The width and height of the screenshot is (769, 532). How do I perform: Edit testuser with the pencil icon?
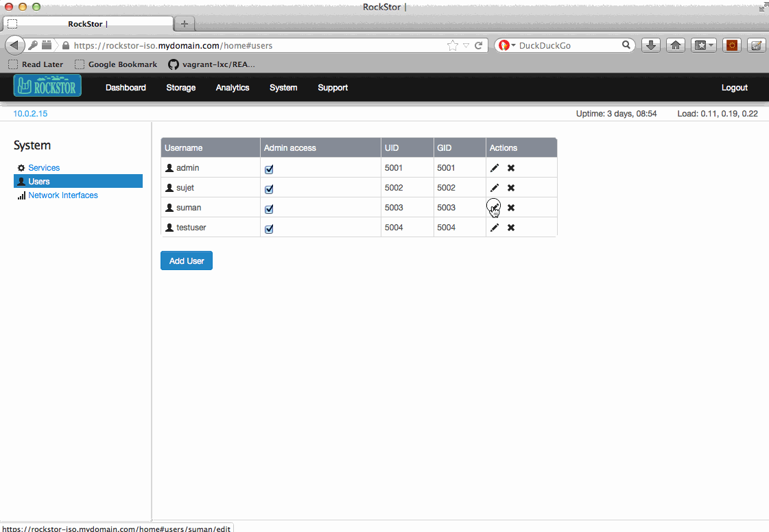(495, 228)
